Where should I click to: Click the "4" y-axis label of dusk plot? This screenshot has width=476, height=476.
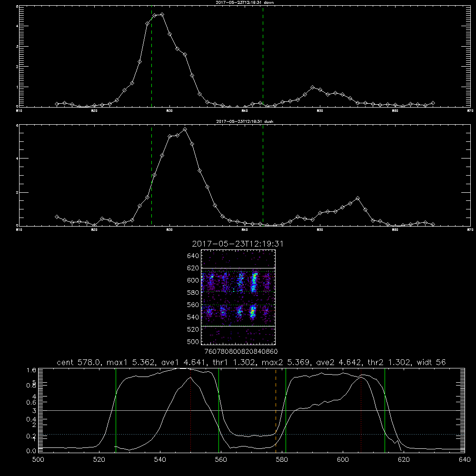click(x=17, y=158)
